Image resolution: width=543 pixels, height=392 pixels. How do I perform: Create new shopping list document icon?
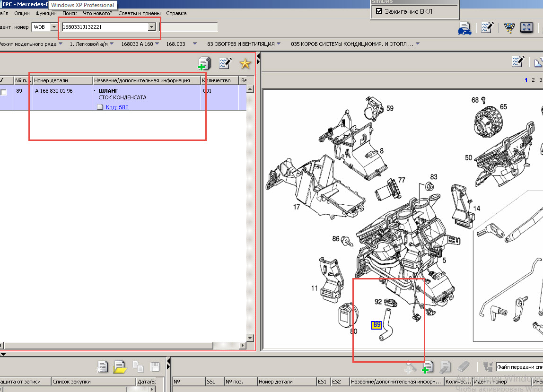(x=103, y=366)
